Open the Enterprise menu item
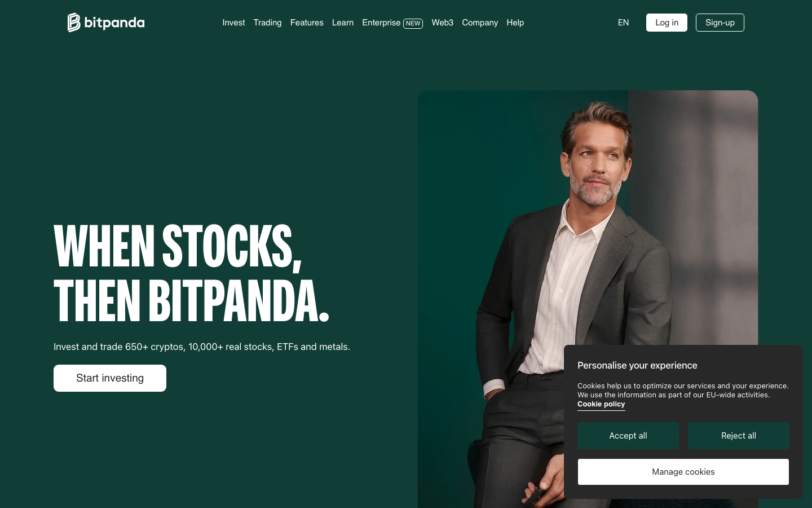Image resolution: width=812 pixels, height=508 pixels. tap(381, 23)
